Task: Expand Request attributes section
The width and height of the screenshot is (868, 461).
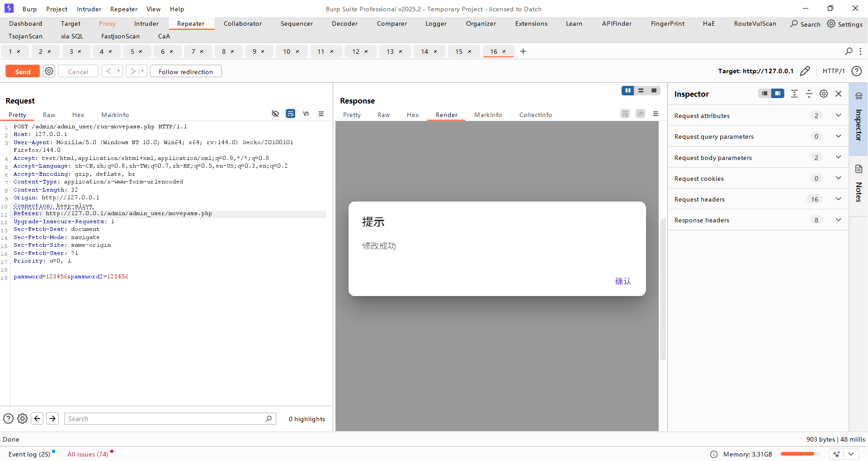Action: (x=838, y=116)
